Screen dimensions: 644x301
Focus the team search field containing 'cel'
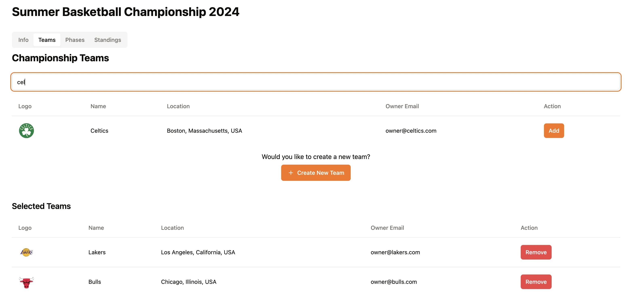pyautogui.click(x=316, y=82)
